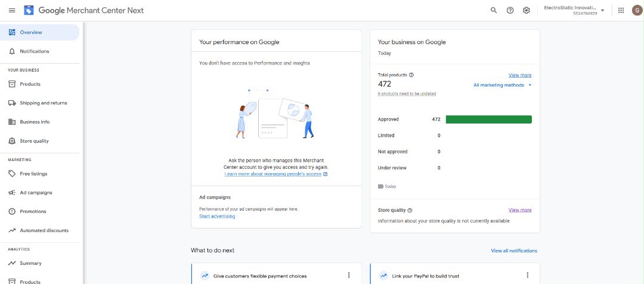Click the performance illustration image
The image size is (644, 284).
[276, 115]
